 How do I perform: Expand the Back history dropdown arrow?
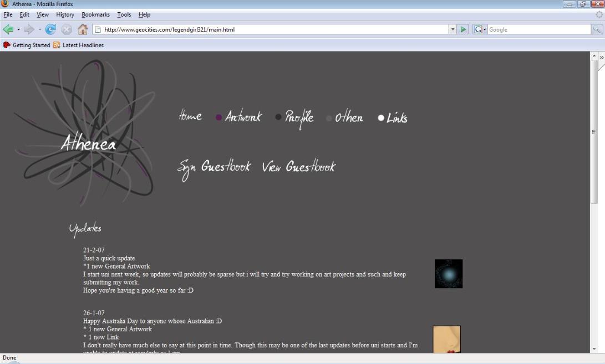point(18,30)
